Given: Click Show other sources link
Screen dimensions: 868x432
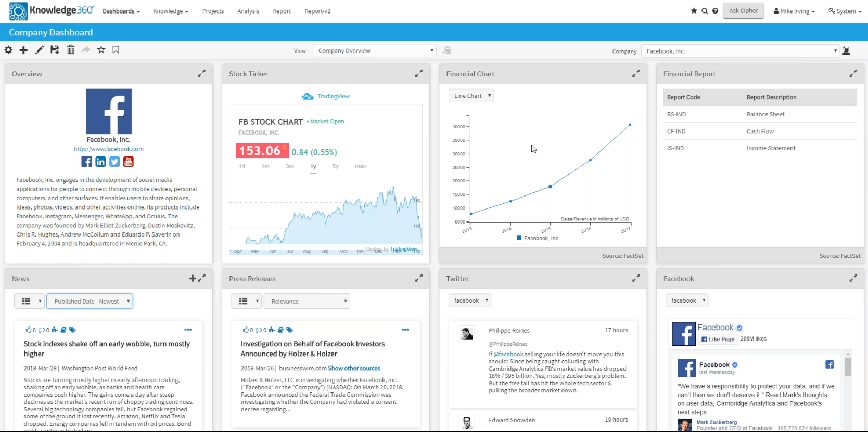Looking at the screenshot, I should pyautogui.click(x=354, y=368).
